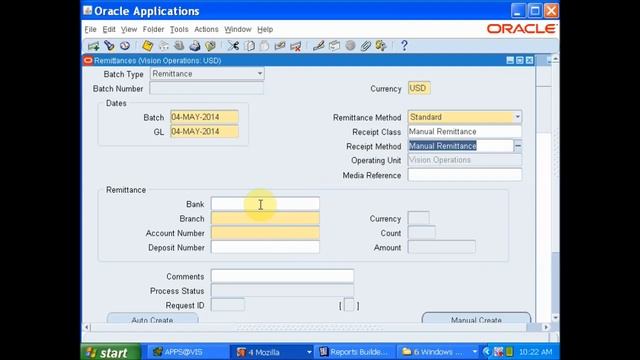
Task: Click the Clear Record toolbar icon
Action: tap(280, 46)
